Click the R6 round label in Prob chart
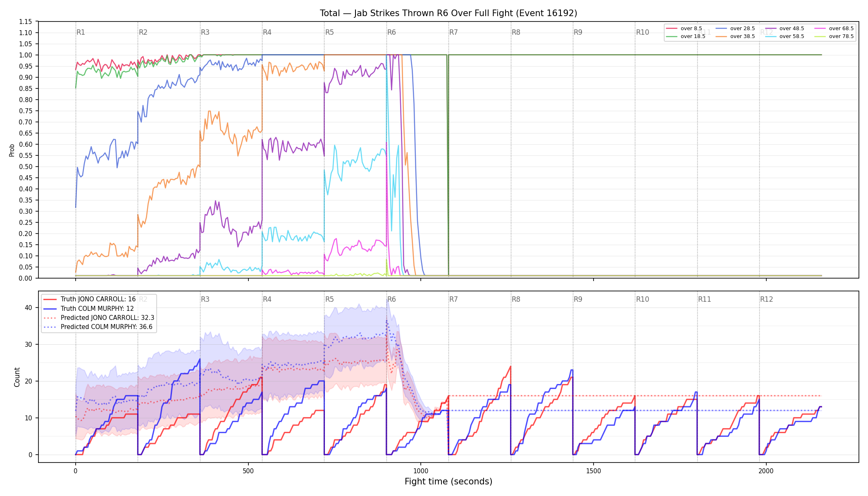This screenshot has width=868, height=496. pyautogui.click(x=391, y=32)
